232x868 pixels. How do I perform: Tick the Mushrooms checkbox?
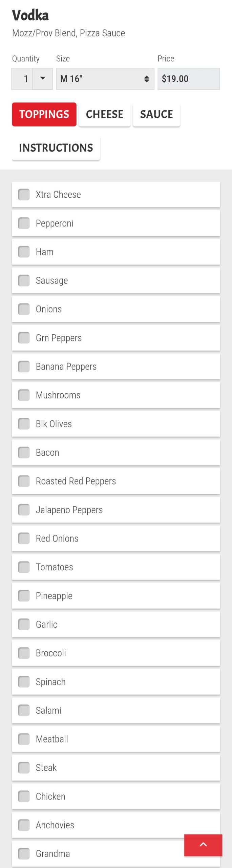click(24, 395)
